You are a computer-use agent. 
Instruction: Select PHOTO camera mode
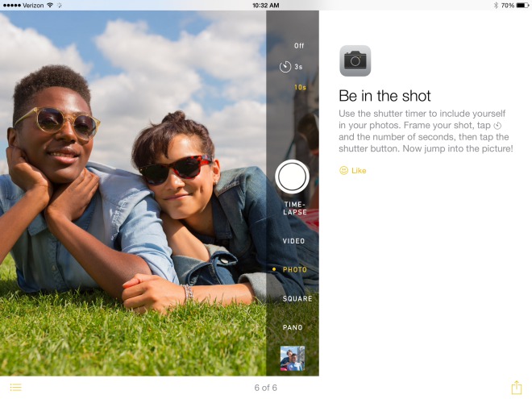point(294,270)
